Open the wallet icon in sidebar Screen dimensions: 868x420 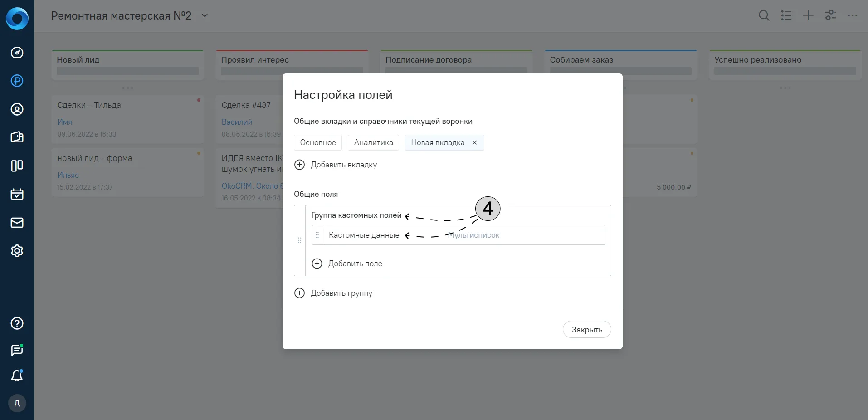[x=17, y=137]
